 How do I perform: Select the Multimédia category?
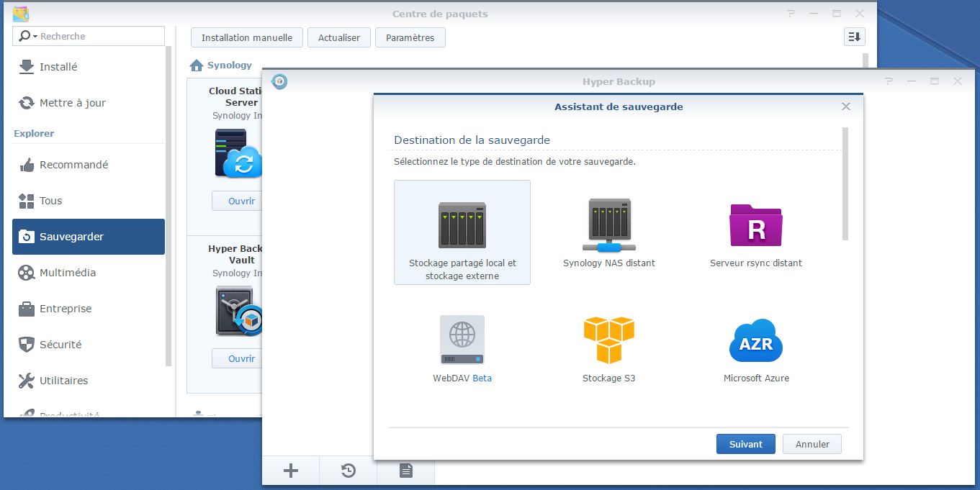coord(67,273)
